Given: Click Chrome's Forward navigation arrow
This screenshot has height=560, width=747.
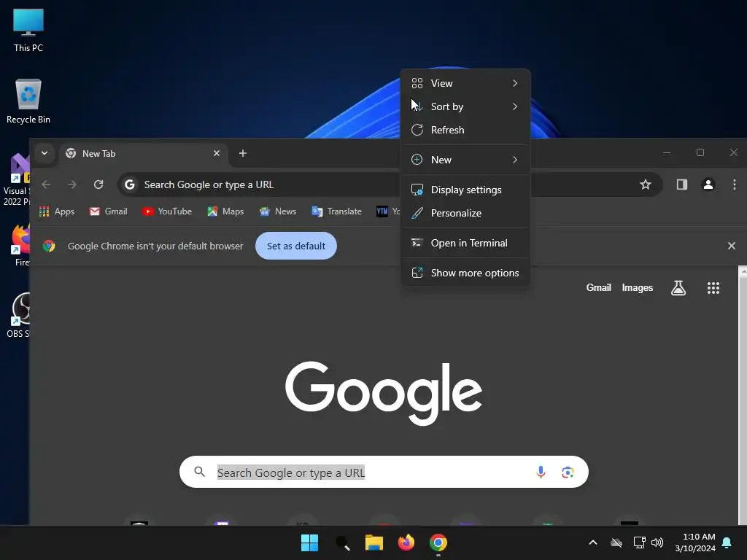Looking at the screenshot, I should [x=72, y=184].
